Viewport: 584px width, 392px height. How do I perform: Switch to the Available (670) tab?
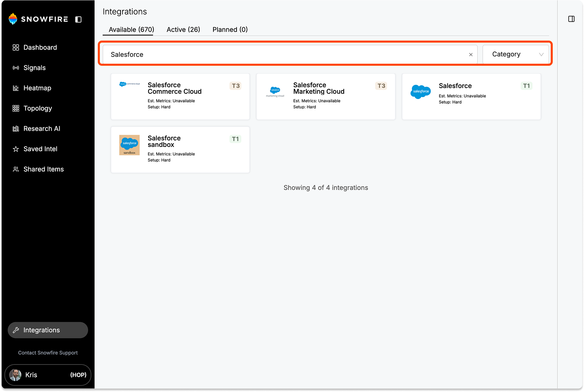point(131,30)
